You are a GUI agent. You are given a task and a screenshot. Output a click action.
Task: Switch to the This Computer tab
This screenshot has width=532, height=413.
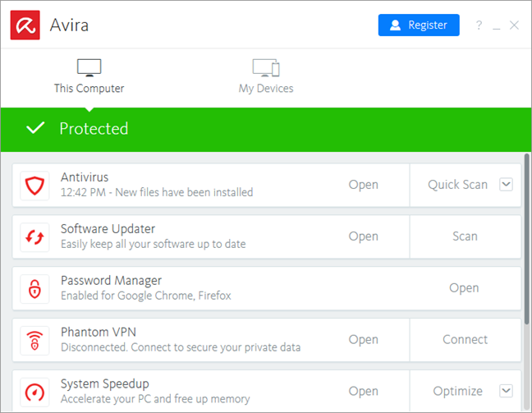pos(89,76)
